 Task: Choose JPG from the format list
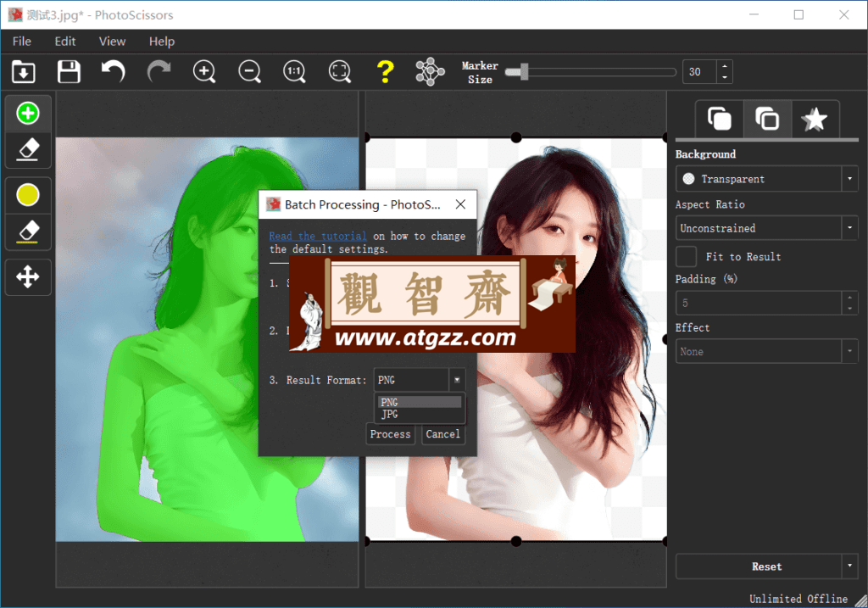420,414
